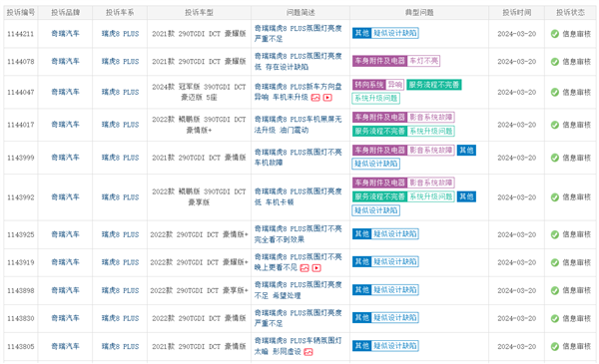Screen dimensions: 599x364
Task: Click the green check icon for complaint 1143992
Action: [x=555, y=197]
